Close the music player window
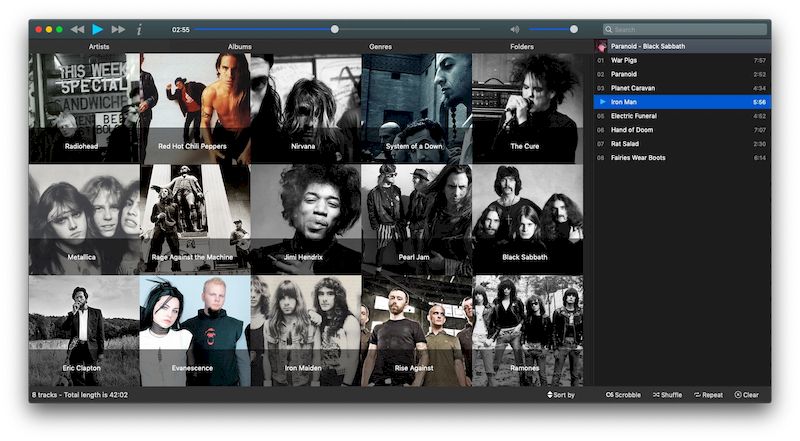 tap(38, 30)
